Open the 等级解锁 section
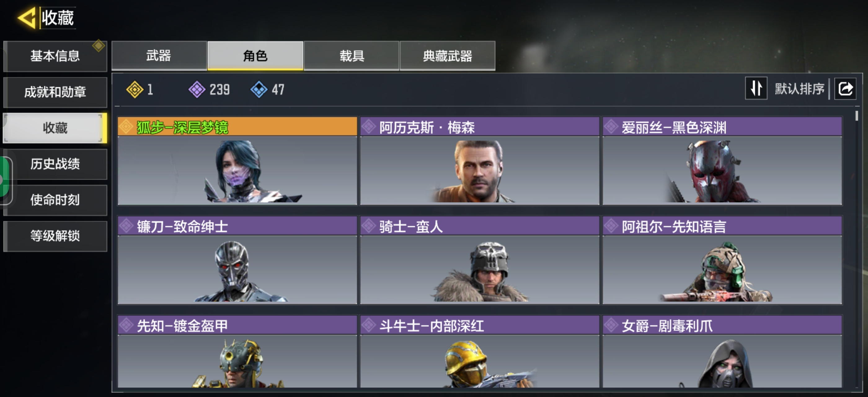The width and height of the screenshot is (868, 397). coord(55,236)
